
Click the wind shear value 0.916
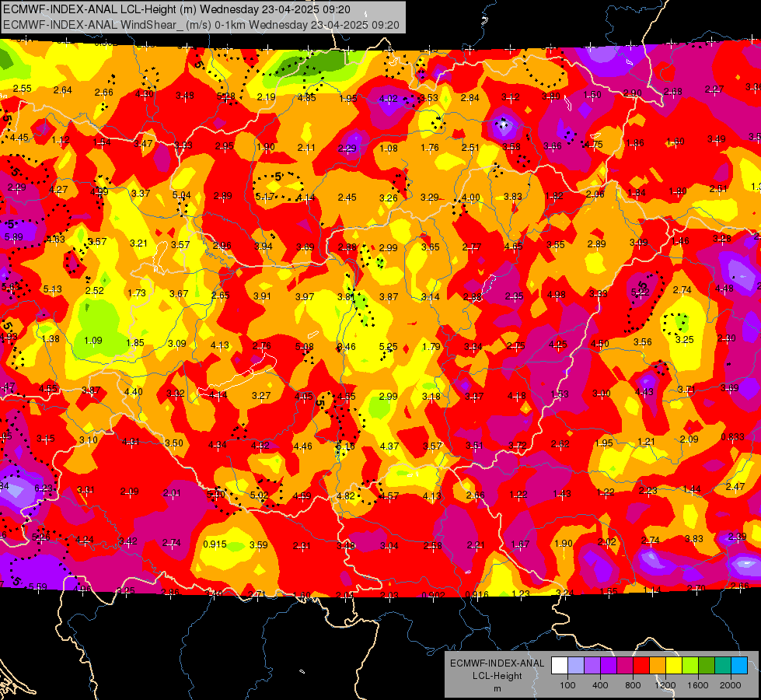tap(476, 594)
